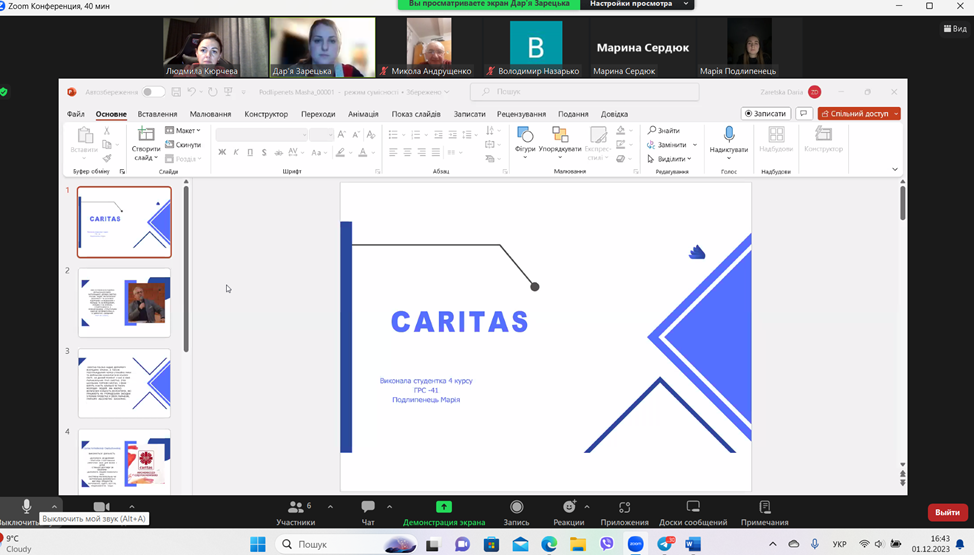Click the red Выйти leave button
This screenshot has width=974, height=555.
point(947,512)
